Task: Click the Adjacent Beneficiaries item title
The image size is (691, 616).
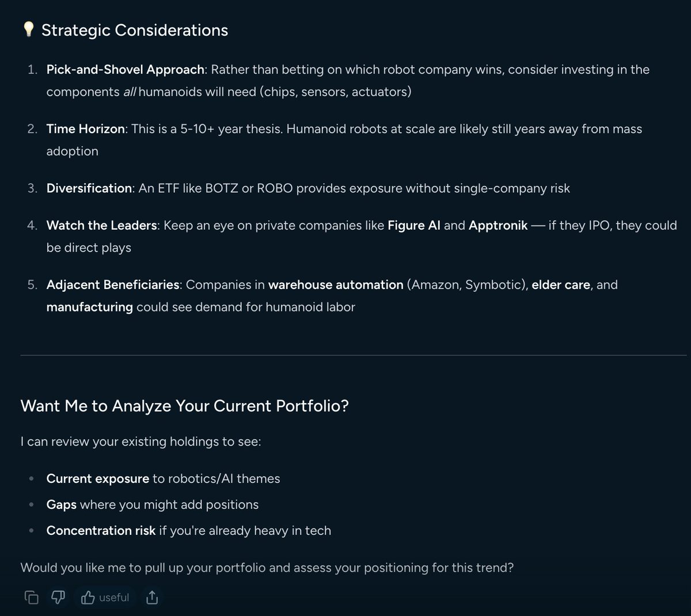Action: (x=113, y=284)
